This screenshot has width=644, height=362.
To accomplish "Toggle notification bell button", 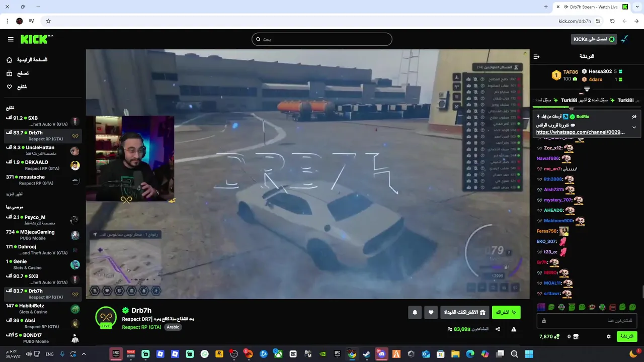I will [415, 312].
